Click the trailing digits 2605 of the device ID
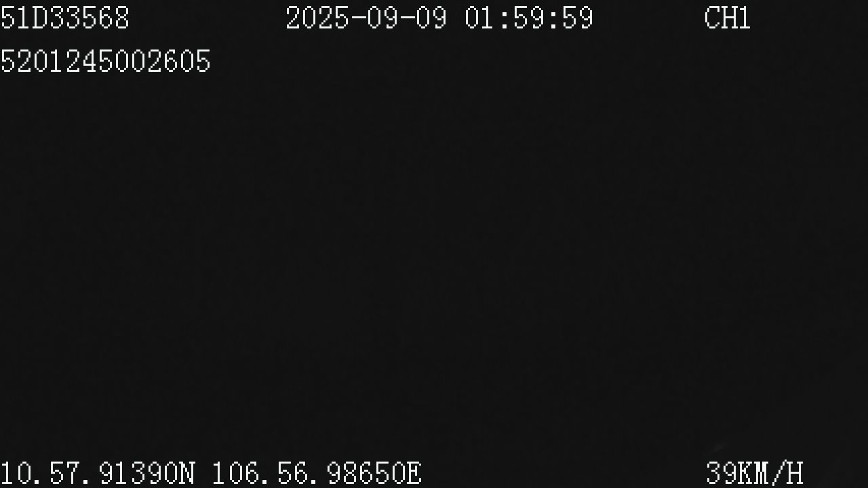Screen dimensions: 868x488 coord(179,62)
